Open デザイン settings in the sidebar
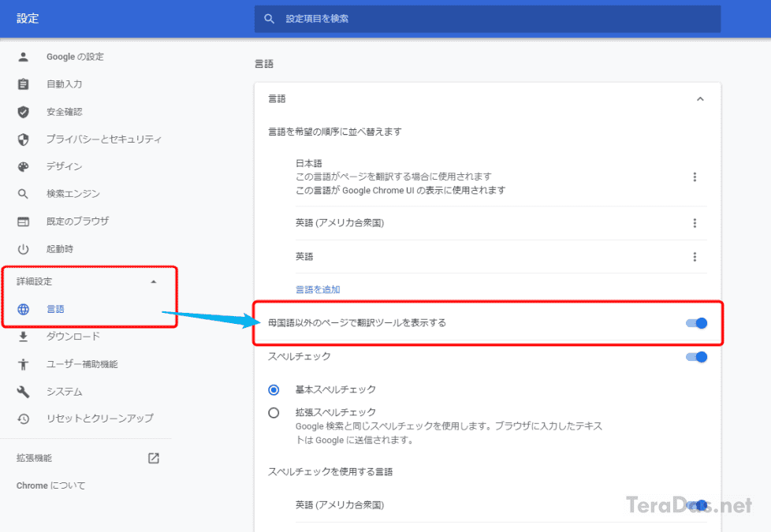 (x=64, y=166)
